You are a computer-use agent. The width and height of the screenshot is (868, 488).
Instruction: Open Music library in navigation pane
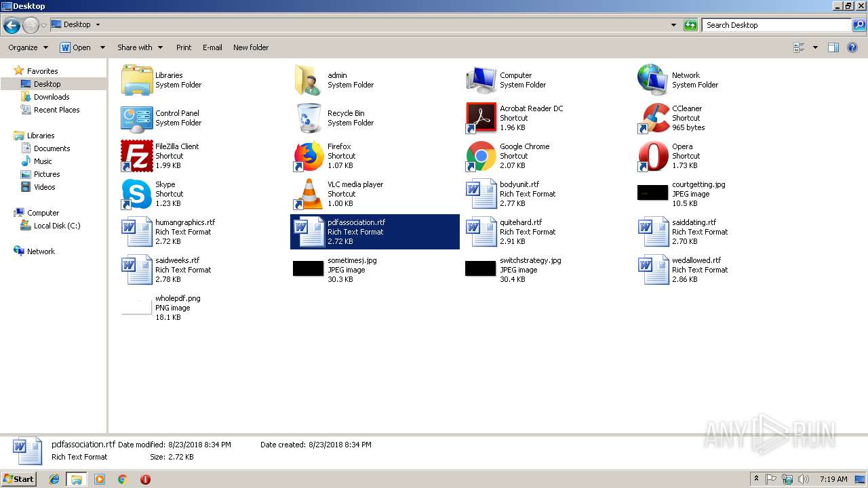pos(43,161)
